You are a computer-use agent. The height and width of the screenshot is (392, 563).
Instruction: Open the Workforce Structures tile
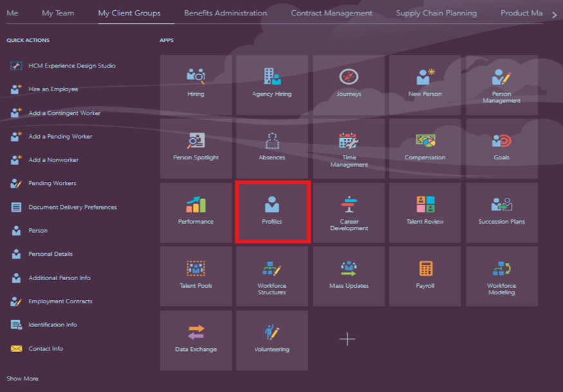click(x=272, y=269)
